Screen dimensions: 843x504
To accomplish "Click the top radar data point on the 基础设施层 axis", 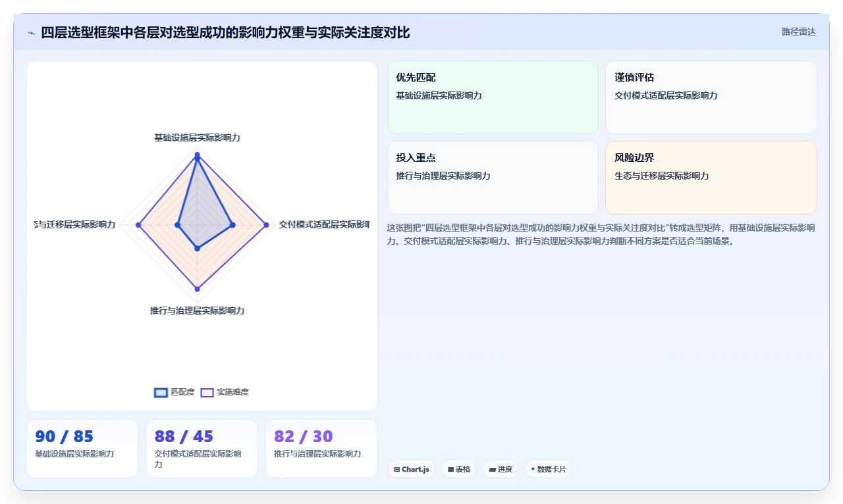I will pyautogui.click(x=197, y=155).
